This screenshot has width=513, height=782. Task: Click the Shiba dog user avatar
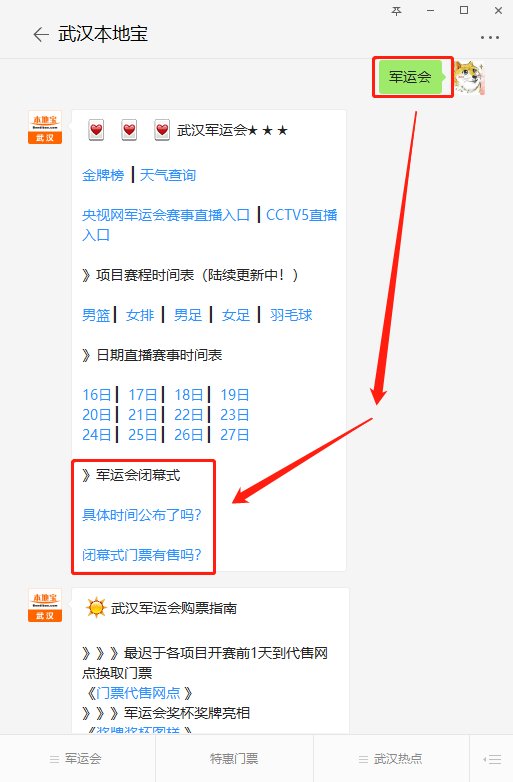(x=470, y=78)
